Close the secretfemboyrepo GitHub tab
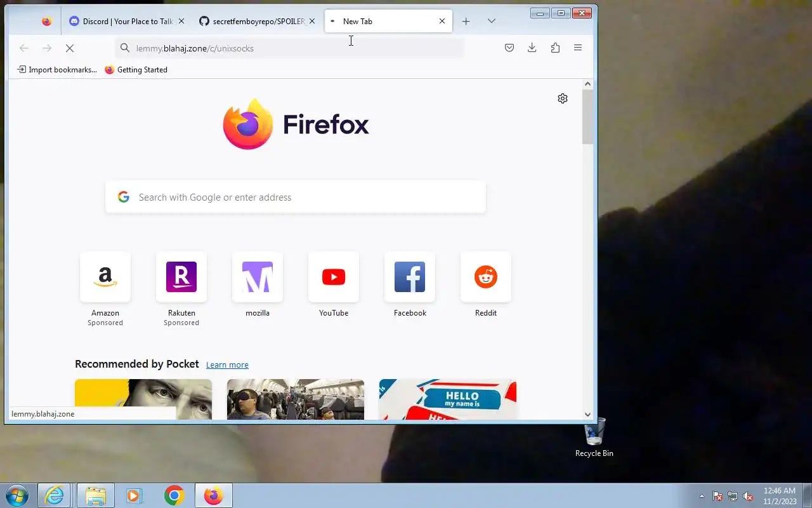Image resolution: width=812 pixels, height=508 pixels. click(x=311, y=21)
